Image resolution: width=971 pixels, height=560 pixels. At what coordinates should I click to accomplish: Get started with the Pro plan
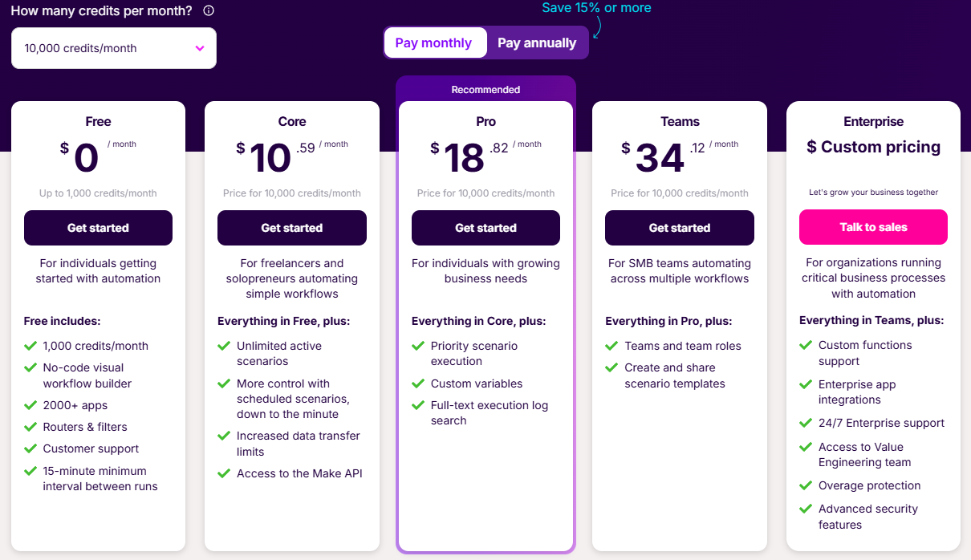pos(485,228)
